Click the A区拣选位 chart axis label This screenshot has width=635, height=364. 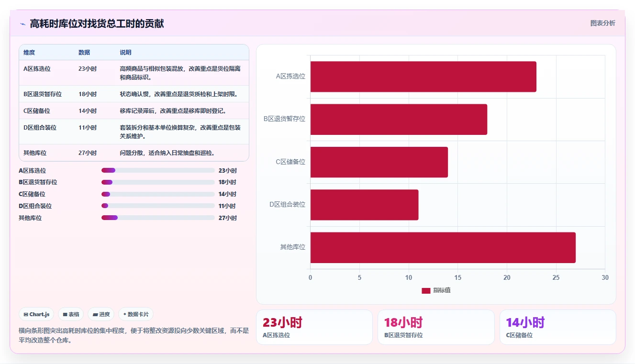tap(290, 76)
